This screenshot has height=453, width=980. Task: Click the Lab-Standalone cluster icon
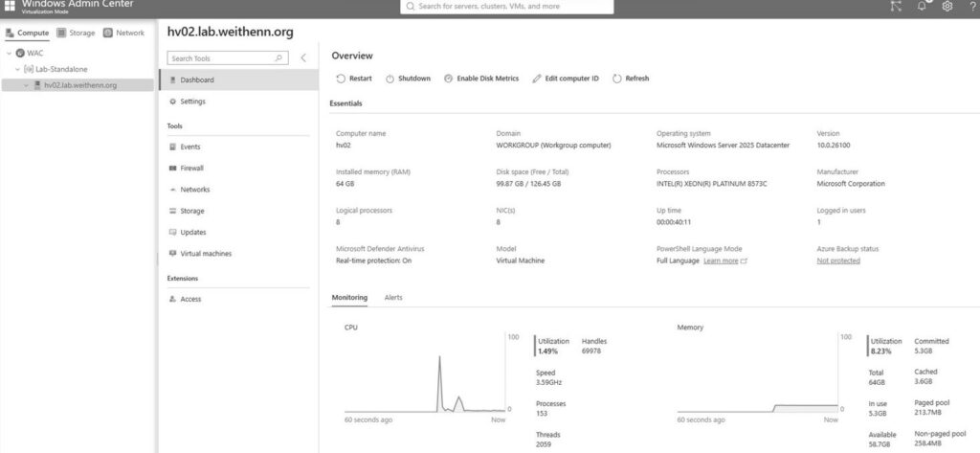coord(28,70)
